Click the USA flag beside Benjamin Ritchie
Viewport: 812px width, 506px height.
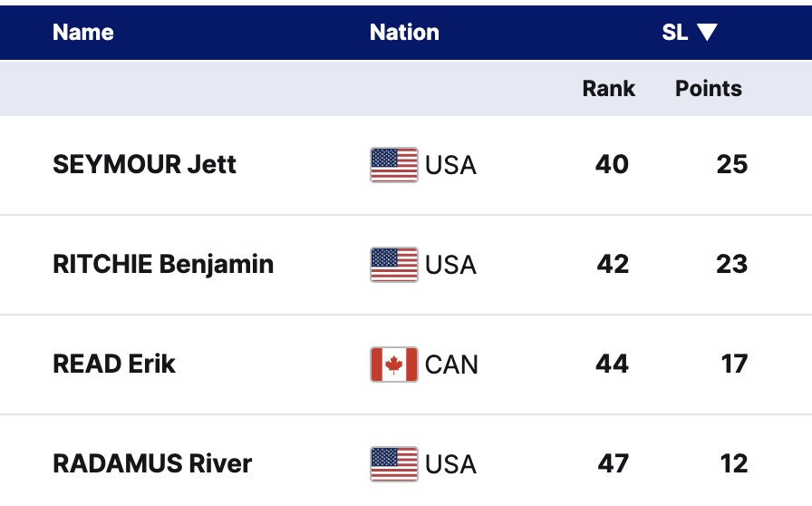(394, 265)
